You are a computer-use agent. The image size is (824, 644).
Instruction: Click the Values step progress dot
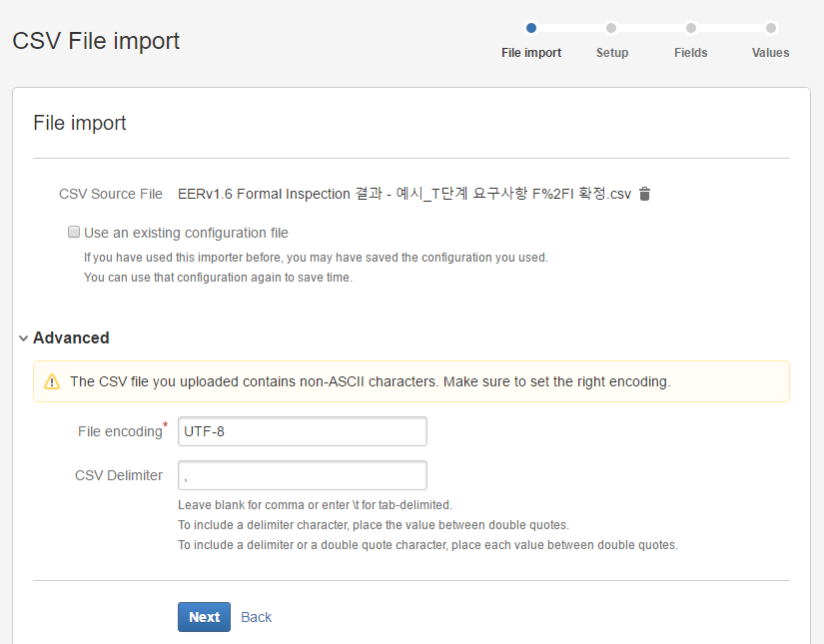(x=769, y=28)
